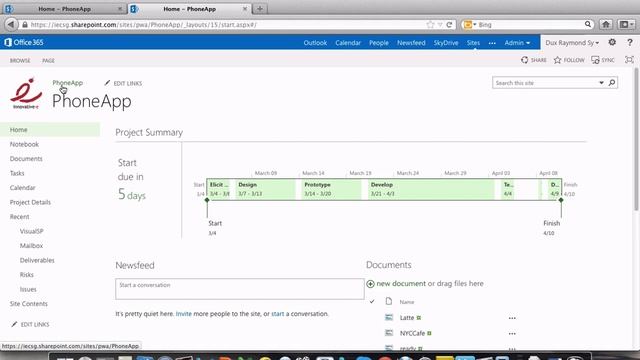The image size is (640, 360).
Task: Open the more ellipsis in Office navigation
Action: tap(492, 43)
